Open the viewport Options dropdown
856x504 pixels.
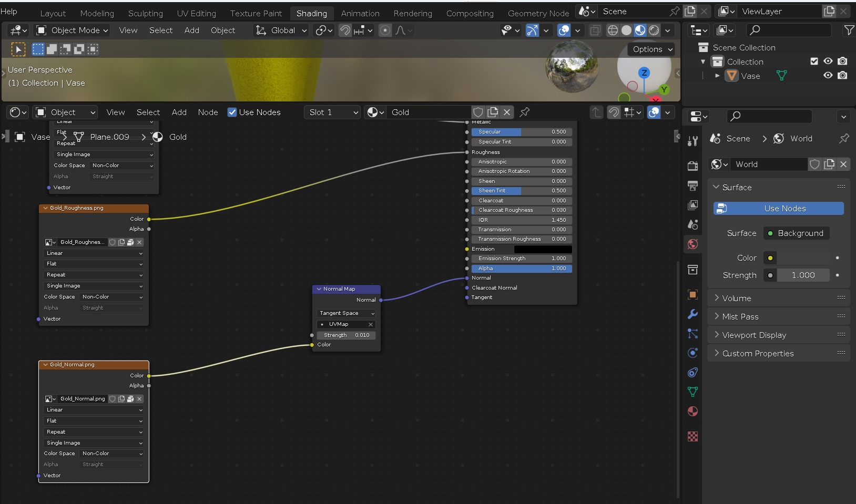(651, 49)
